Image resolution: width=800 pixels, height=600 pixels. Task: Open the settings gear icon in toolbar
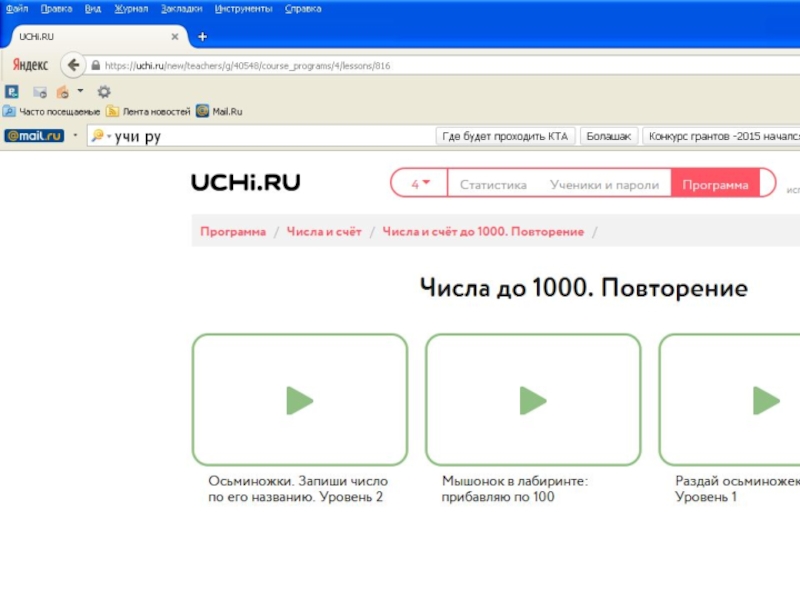click(103, 92)
